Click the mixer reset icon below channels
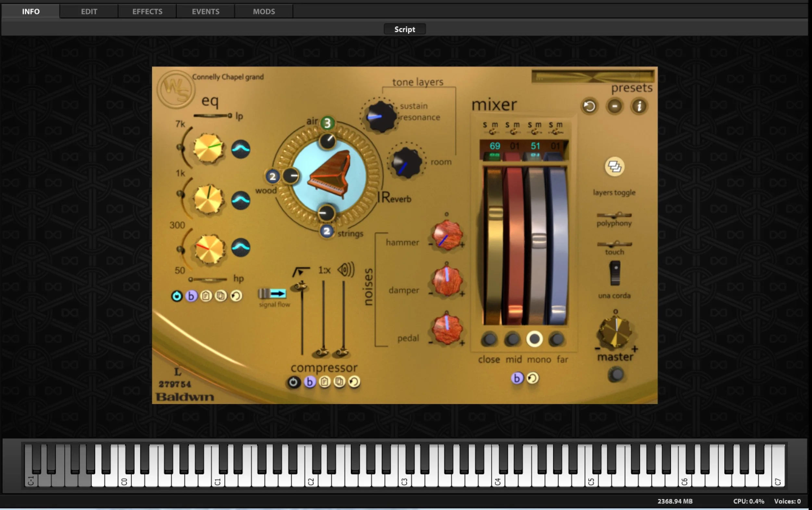The width and height of the screenshot is (812, 510). [x=532, y=378]
